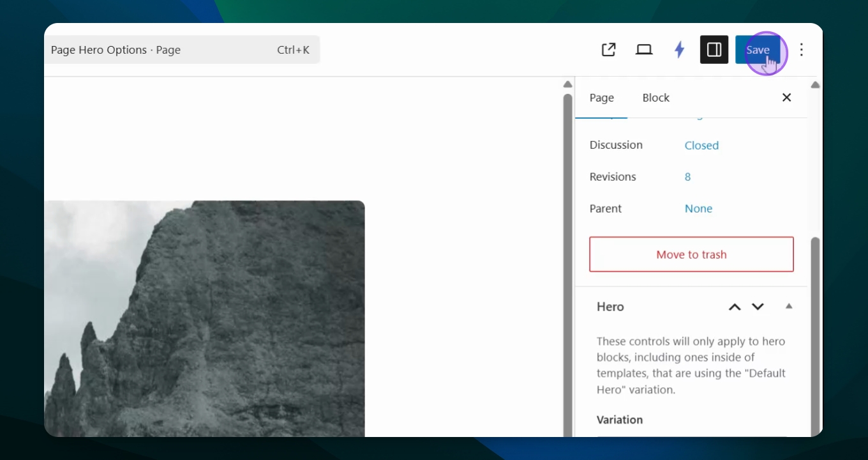Close the settings sidebar with the X
Viewport: 868px width, 460px height.
[786, 97]
